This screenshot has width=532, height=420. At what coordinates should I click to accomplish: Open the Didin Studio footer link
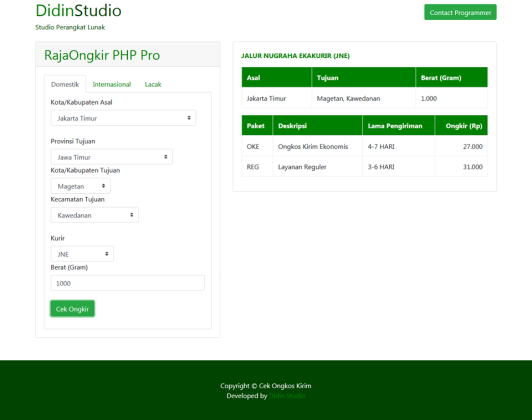(287, 396)
